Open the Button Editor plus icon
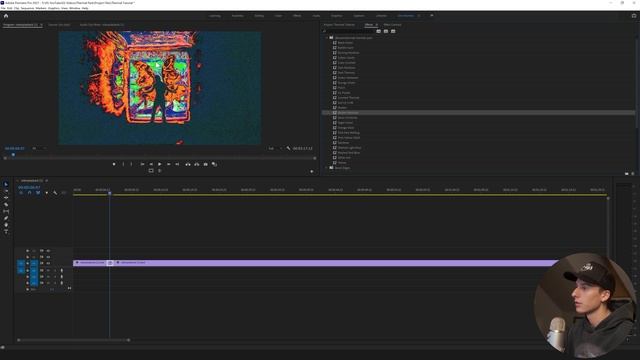 (312, 171)
